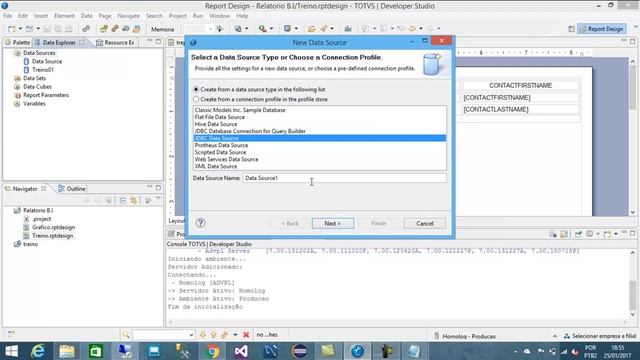Click the help icon in the dialog
Image resolution: width=640 pixels, height=360 pixels.
coord(200,223)
